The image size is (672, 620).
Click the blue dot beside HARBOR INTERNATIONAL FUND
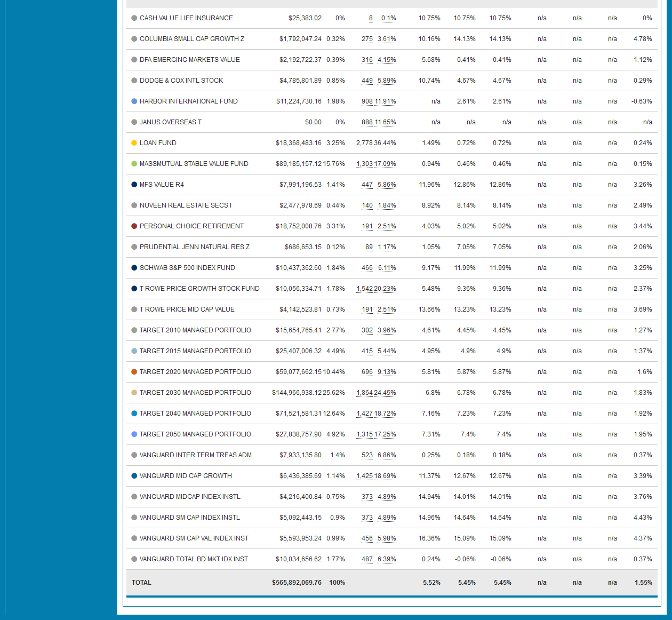[134, 101]
